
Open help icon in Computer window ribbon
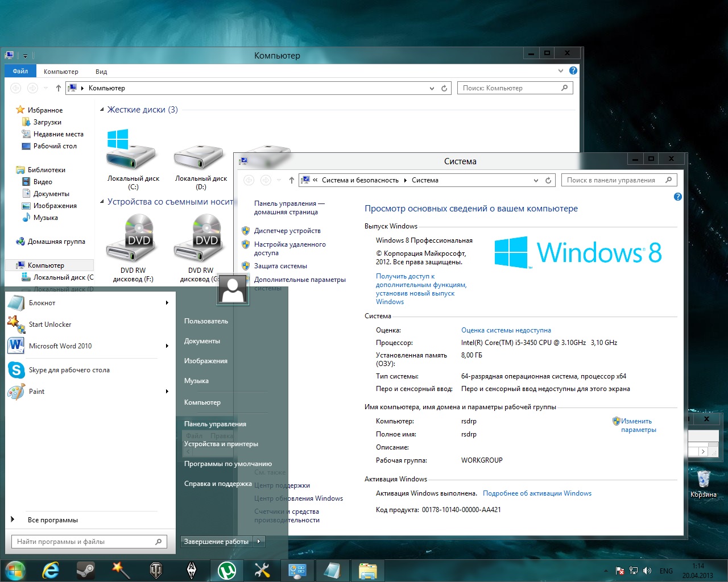point(573,70)
